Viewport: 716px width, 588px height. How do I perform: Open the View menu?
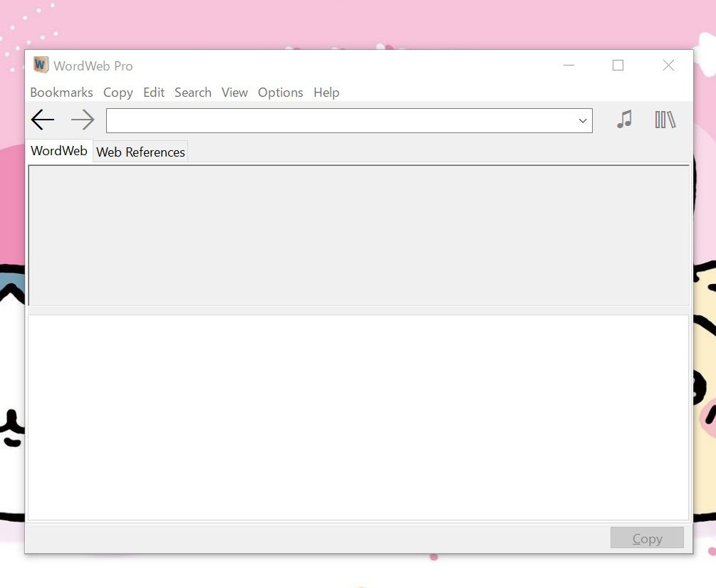[x=234, y=93]
